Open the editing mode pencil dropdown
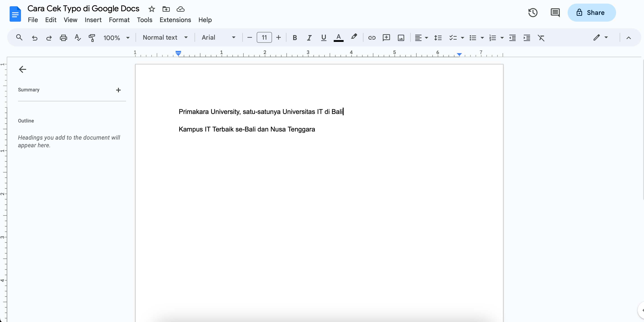644x322 pixels. (x=601, y=38)
